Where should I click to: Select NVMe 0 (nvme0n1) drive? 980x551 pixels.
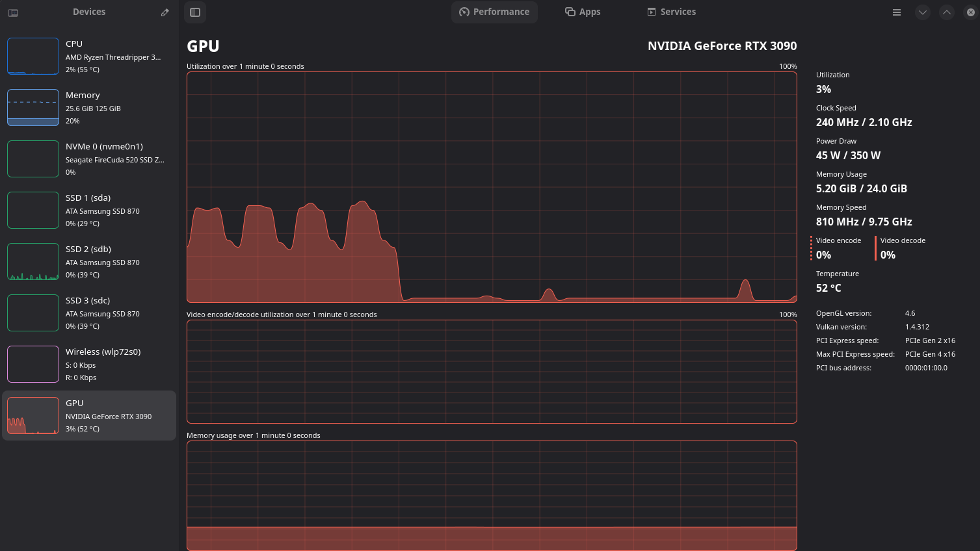click(x=89, y=159)
